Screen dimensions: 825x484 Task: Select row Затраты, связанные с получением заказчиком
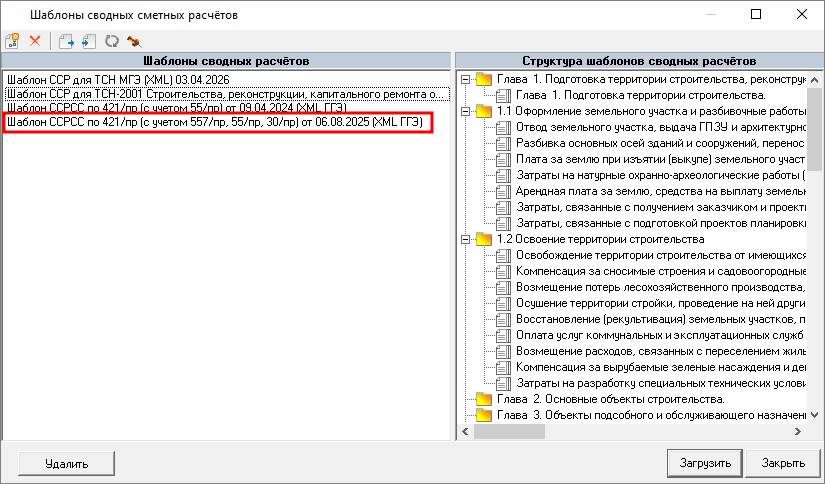coord(661,207)
